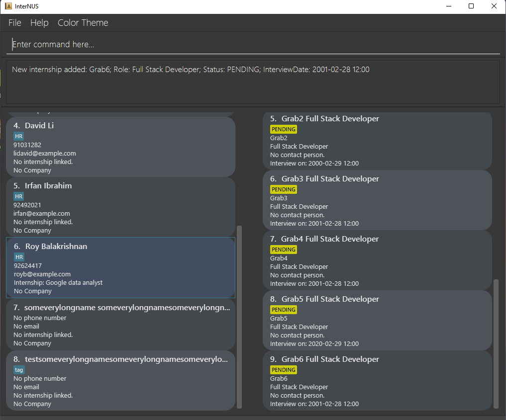Close the InterNUS window
This screenshot has width=506, height=420.
click(494, 6)
